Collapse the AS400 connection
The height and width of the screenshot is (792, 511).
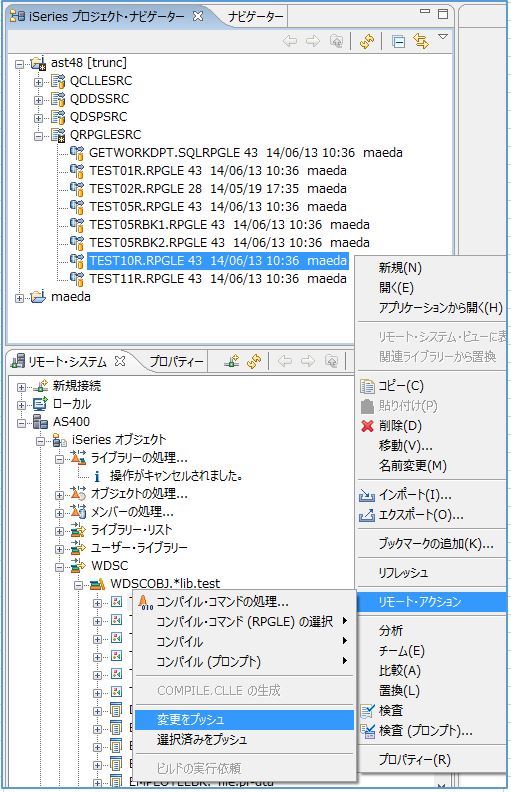21,423
